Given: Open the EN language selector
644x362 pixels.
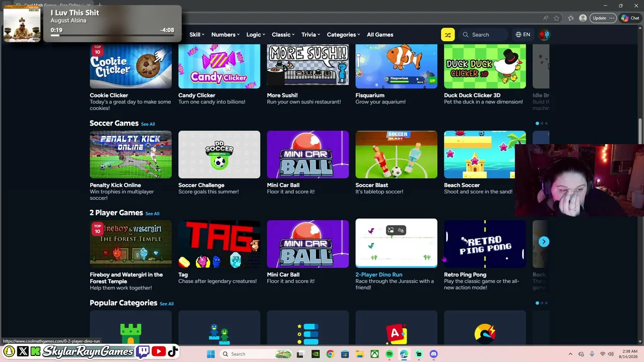Looking at the screenshot, I should tap(523, 35).
